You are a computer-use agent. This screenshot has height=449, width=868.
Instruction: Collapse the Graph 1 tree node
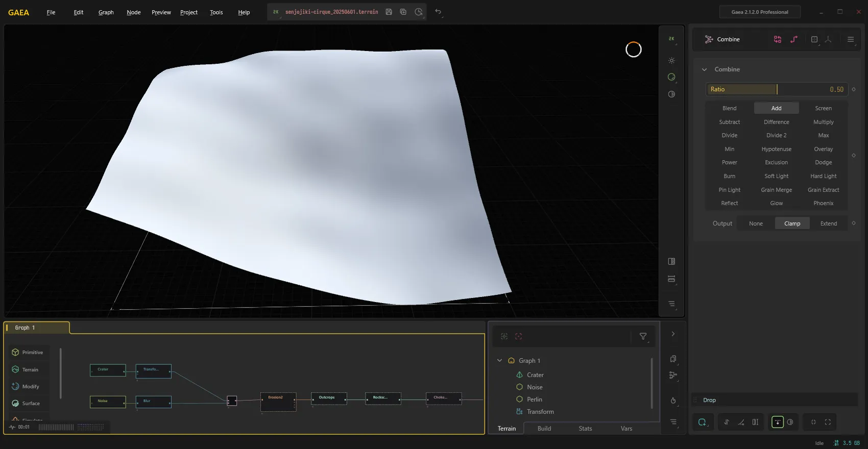click(x=499, y=361)
